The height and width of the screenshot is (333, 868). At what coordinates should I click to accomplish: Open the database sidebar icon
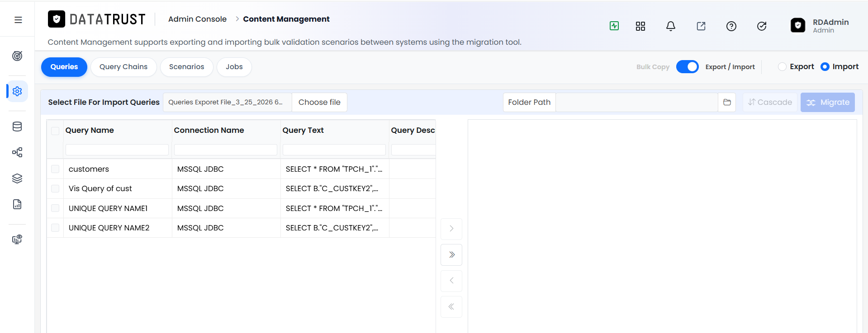pyautogui.click(x=17, y=127)
